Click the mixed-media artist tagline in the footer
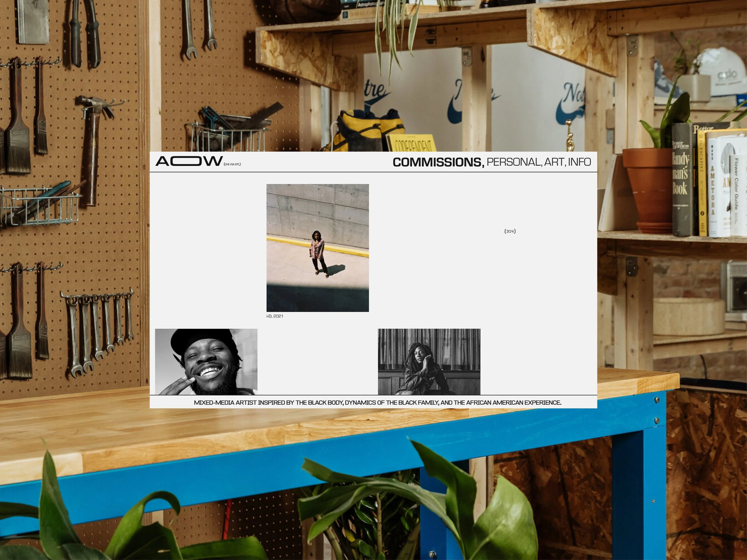The width and height of the screenshot is (747, 560). tap(378, 403)
